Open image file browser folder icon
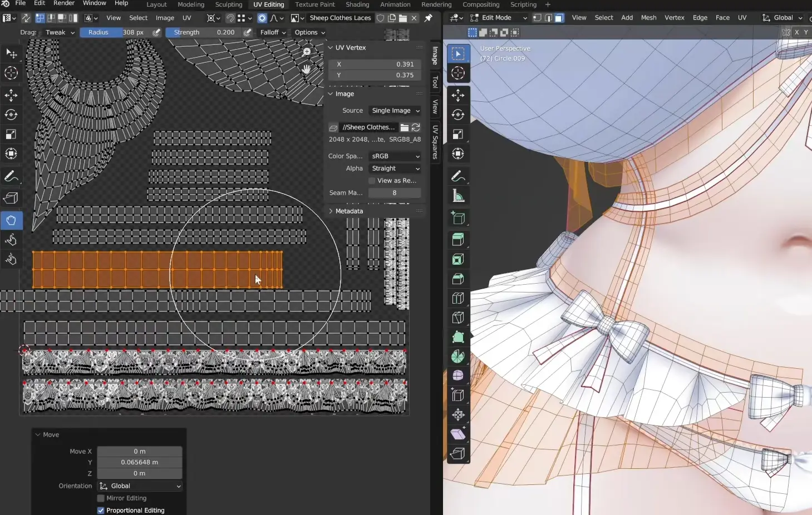The width and height of the screenshot is (812, 515). [405, 127]
